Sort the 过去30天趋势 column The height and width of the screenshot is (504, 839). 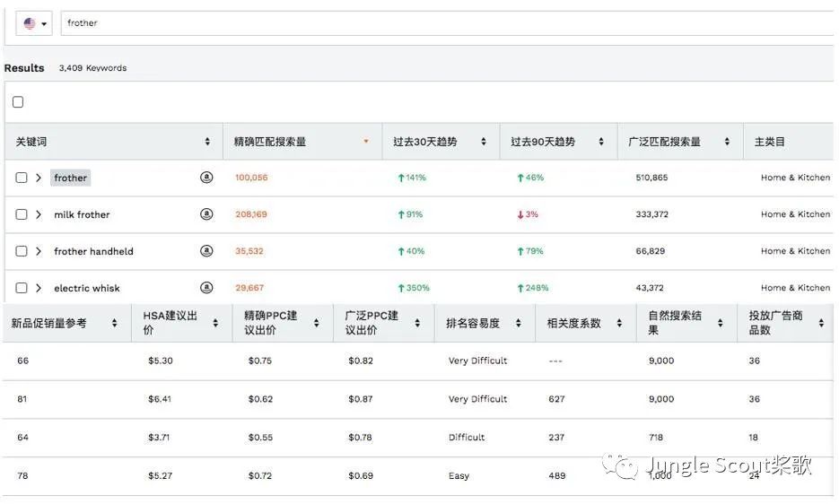coord(484,142)
